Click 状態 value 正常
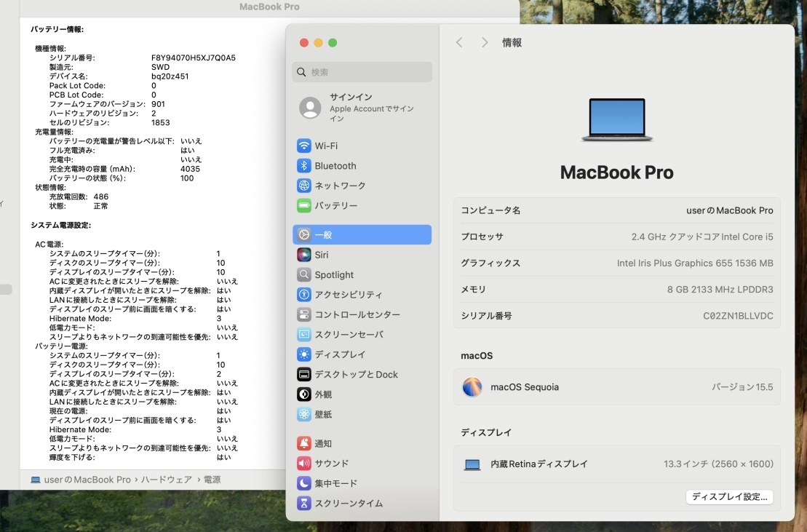The image size is (807, 532). point(101,206)
